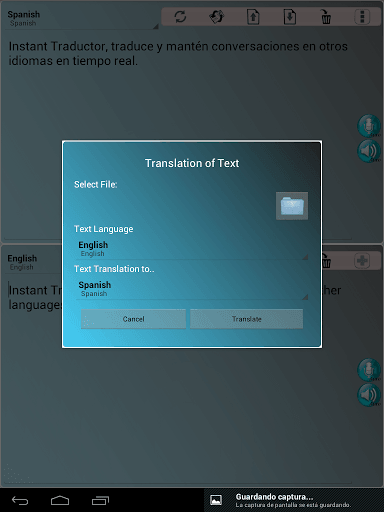The height and width of the screenshot is (512, 384).
Task: Click the swap languages icon
Action: (217, 17)
